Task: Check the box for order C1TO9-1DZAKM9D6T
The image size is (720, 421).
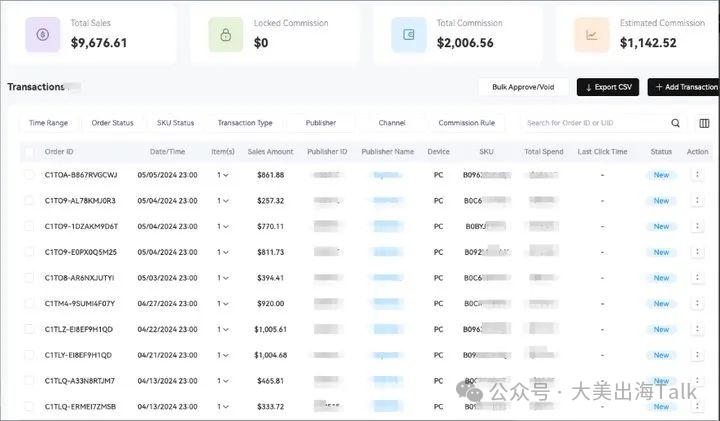Action: (29, 226)
